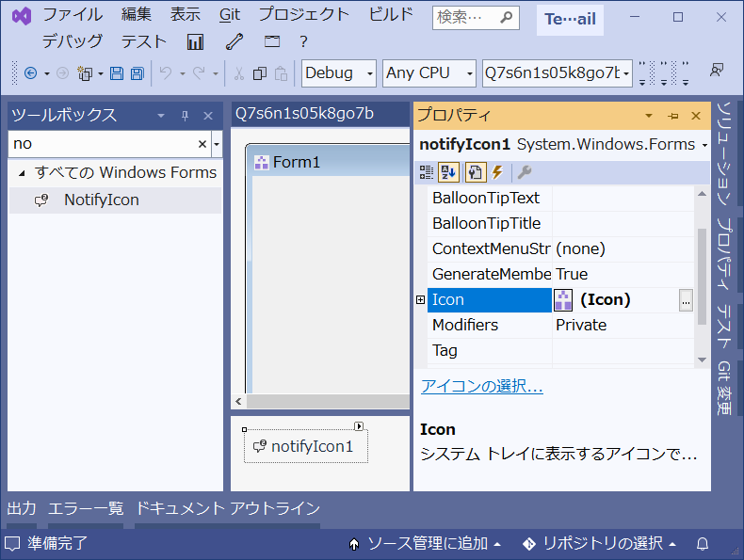This screenshot has width=744, height=560.
Task: Click the feedback icon in toolbar
Action: pyautogui.click(x=718, y=72)
